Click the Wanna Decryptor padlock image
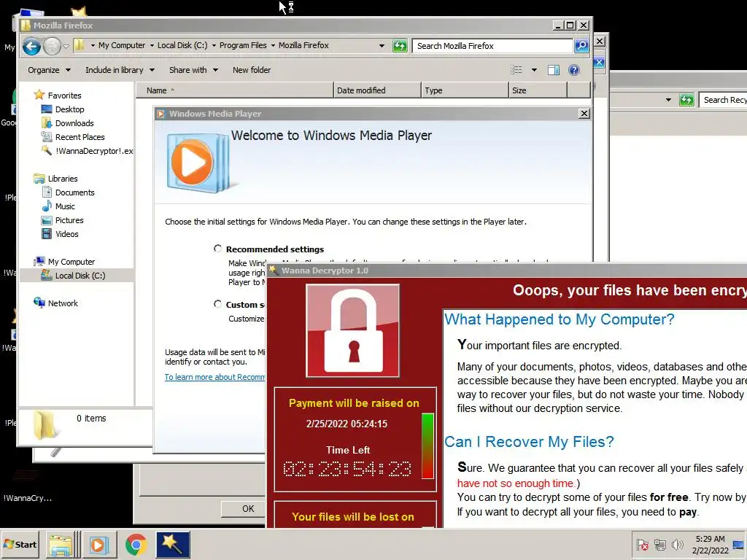Image resolution: width=747 pixels, height=560 pixels. point(352,330)
